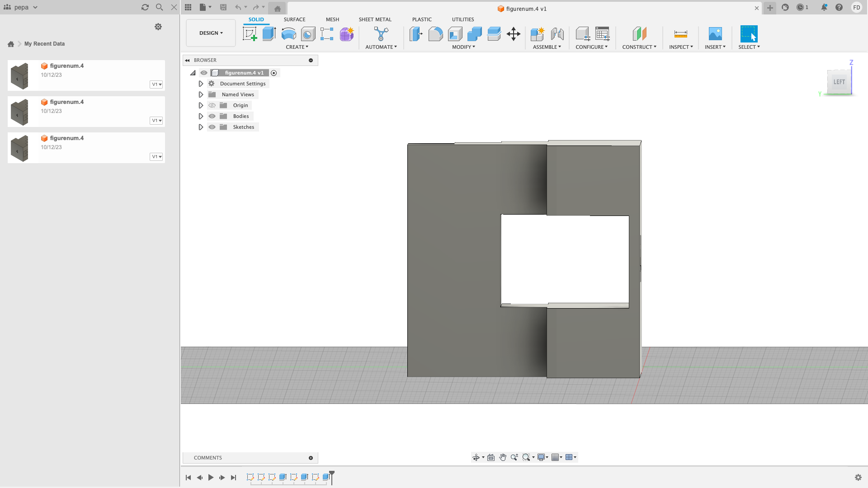Select the Create Sketch tool
The image size is (868, 488).
coord(250,34)
